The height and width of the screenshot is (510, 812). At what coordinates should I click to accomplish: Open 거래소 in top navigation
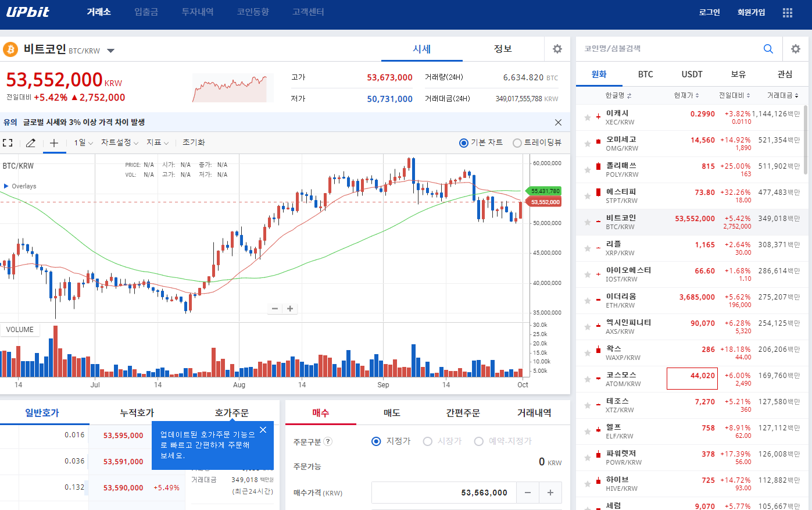pyautogui.click(x=99, y=12)
